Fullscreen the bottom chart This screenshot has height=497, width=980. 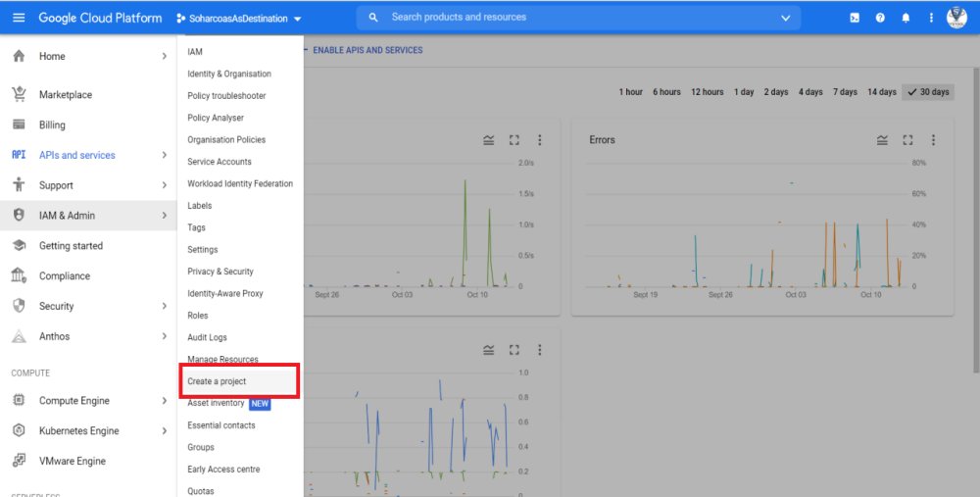514,350
